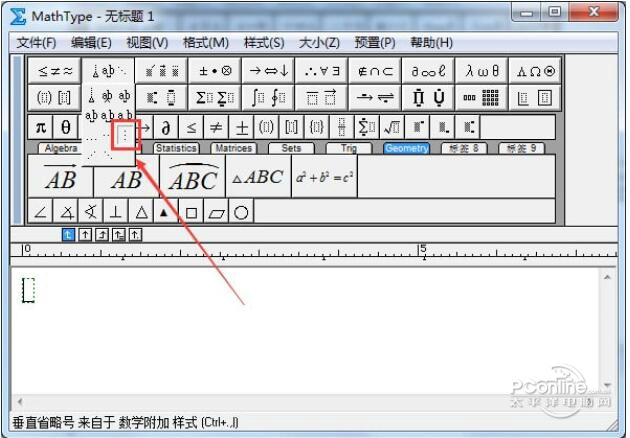Insert curly braces template from small bar
Image resolution: width=630 pixels, height=438 pixels.
[x=317, y=128]
